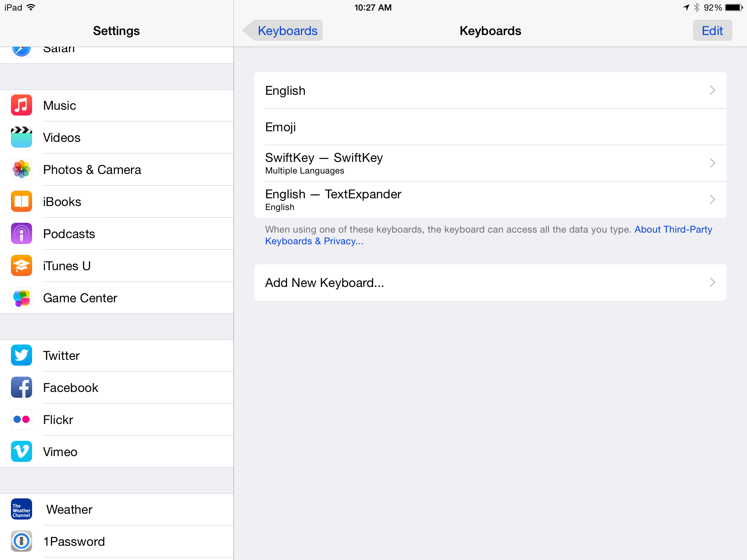
Task: Open the Weather settings row
Action: click(117, 509)
